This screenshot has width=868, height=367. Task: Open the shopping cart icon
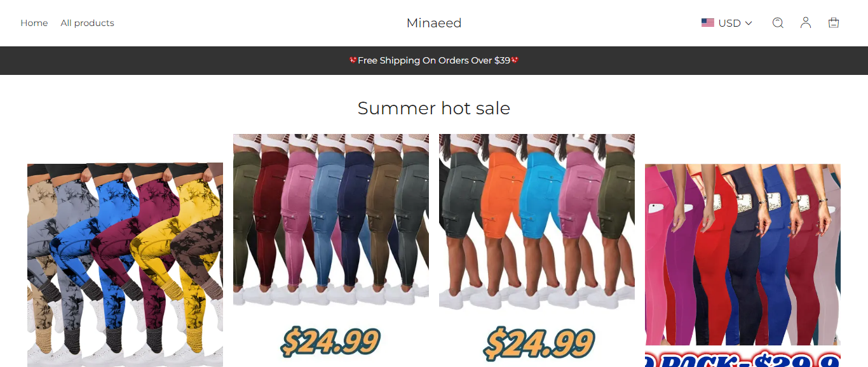pos(834,23)
